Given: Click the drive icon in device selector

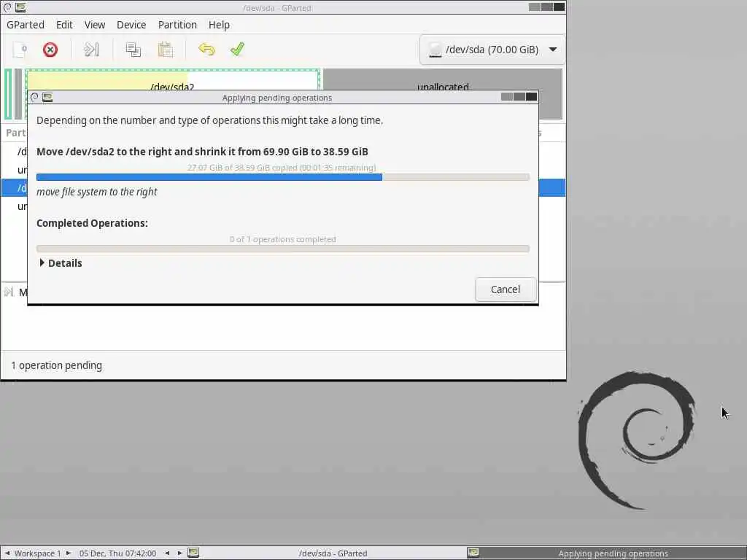Looking at the screenshot, I should (x=435, y=50).
